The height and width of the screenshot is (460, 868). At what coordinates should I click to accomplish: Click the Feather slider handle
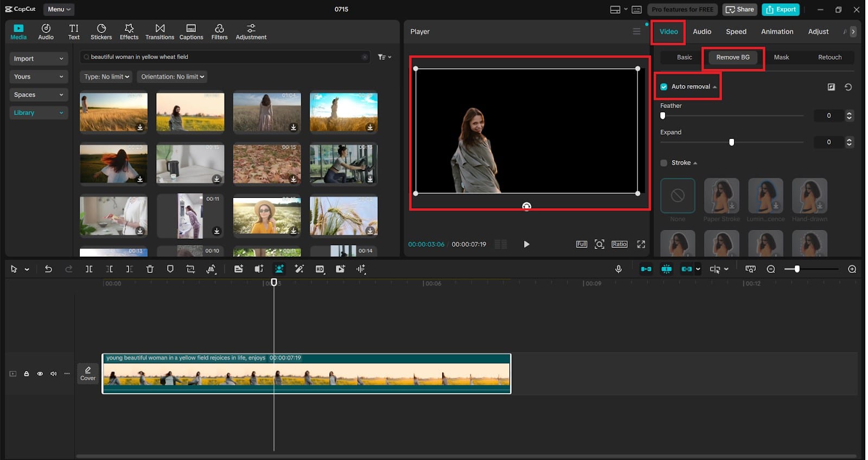coord(662,116)
